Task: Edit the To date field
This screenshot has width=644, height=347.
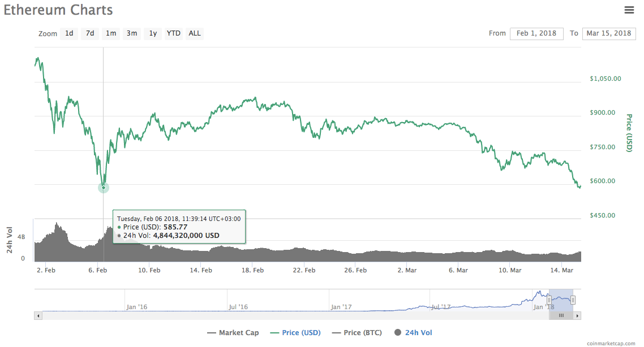Action: (x=609, y=34)
